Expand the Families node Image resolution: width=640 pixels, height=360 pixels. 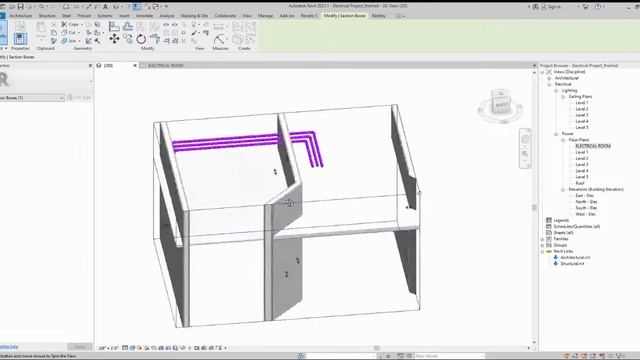(x=542, y=239)
